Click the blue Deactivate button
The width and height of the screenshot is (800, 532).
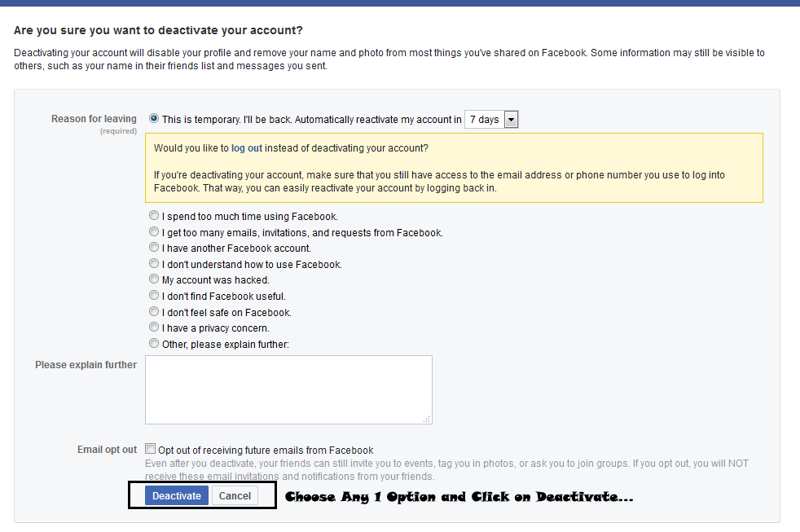[177, 496]
